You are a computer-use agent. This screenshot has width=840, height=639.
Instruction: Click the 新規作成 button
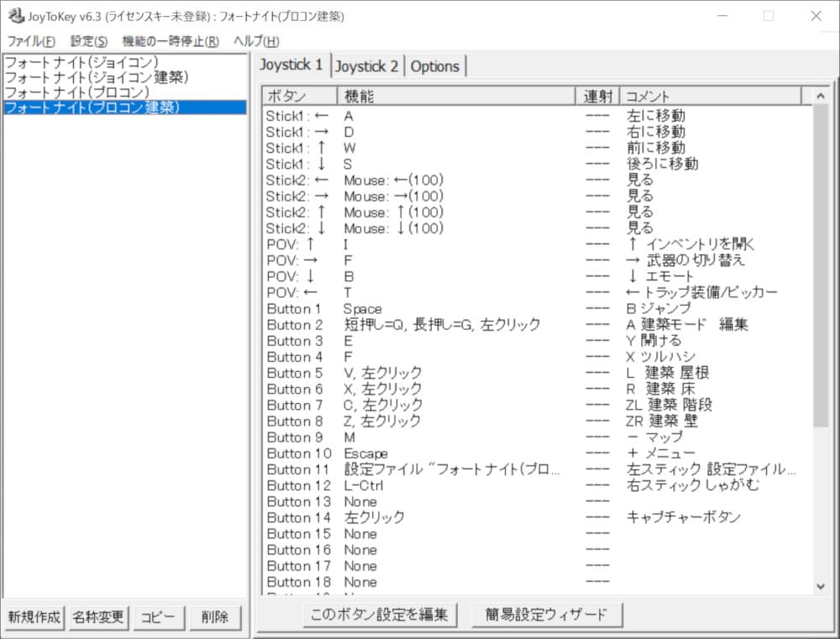pyautogui.click(x=34, y=617)
